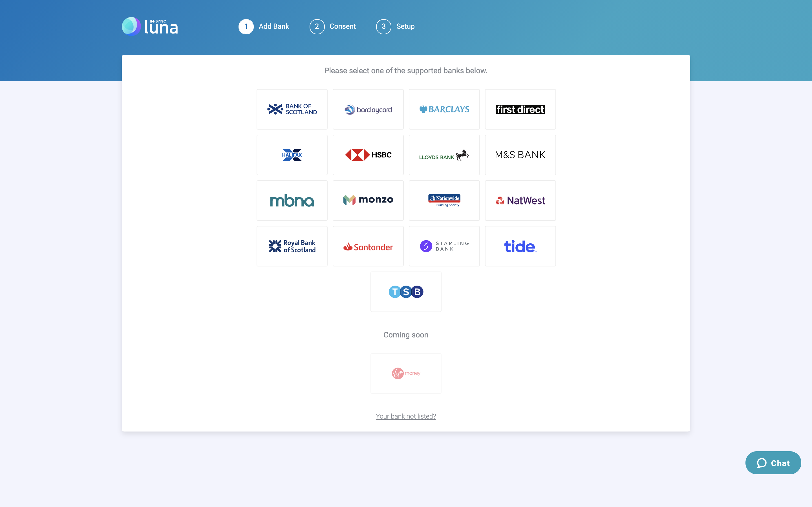Open the Your bank not listed link
This screenshot has height=507, width=812.
(x=406, y=416)
